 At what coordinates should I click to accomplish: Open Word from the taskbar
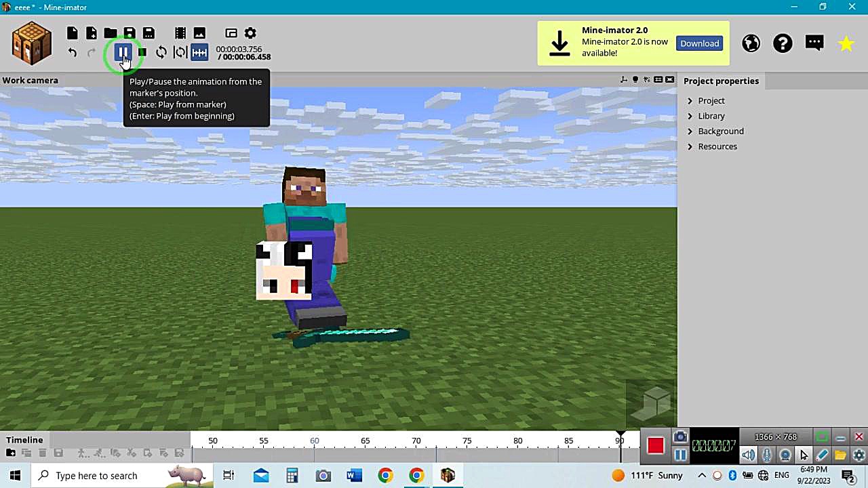(354, 475)
